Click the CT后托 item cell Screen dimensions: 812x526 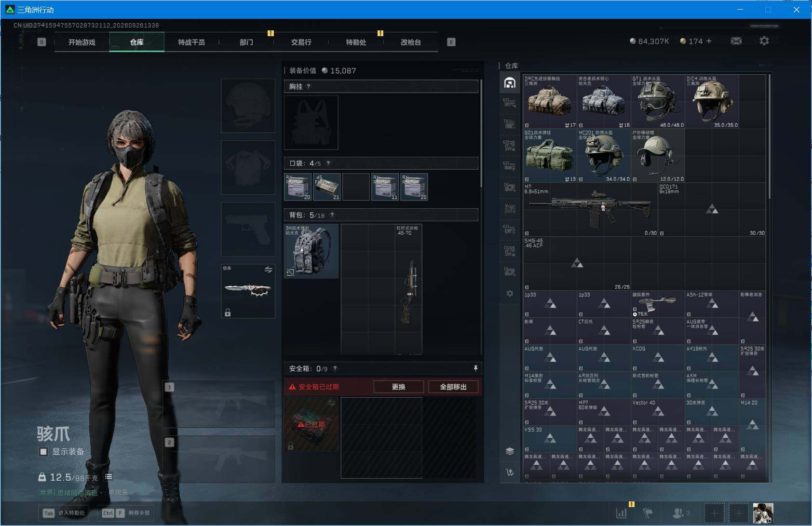(604, 331)
